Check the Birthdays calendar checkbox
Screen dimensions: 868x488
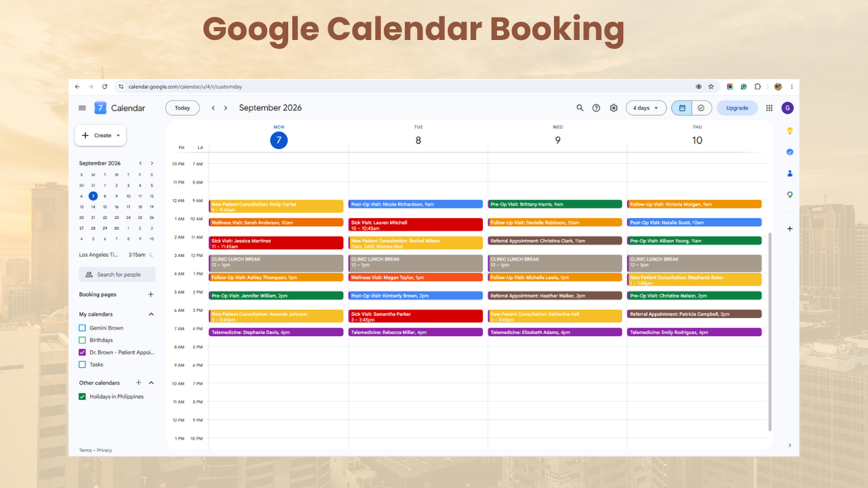pos(83,340)
